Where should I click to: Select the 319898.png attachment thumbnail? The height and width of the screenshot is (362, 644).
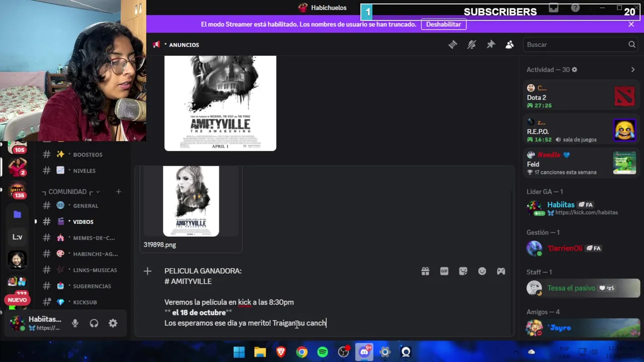pyautogui.click(x=191, y=201)
